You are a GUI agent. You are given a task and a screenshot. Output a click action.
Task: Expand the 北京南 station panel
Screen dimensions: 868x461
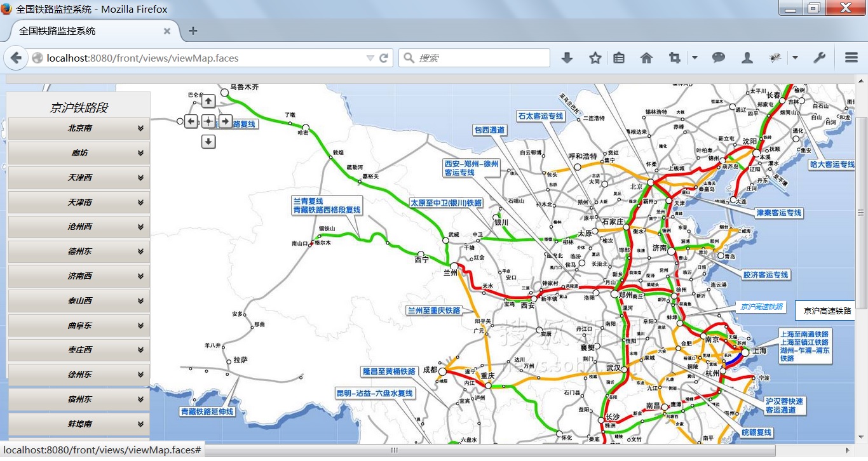pyautogui.click(x=79, y=128)
